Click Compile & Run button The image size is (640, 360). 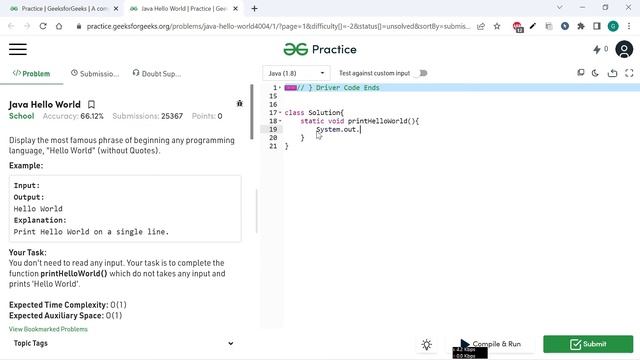coord(491,344)
